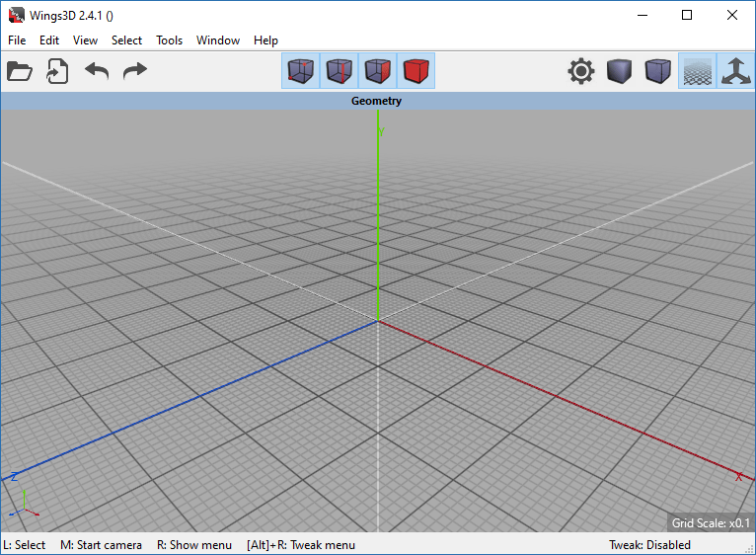Open preferences with the gear icon
Viewport: 756px width, 555px height.
point(581,71)
